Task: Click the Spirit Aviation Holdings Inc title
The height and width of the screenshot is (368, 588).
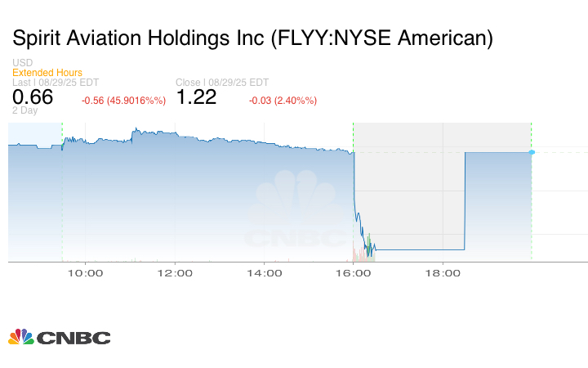Action: (x=252, y=38)
